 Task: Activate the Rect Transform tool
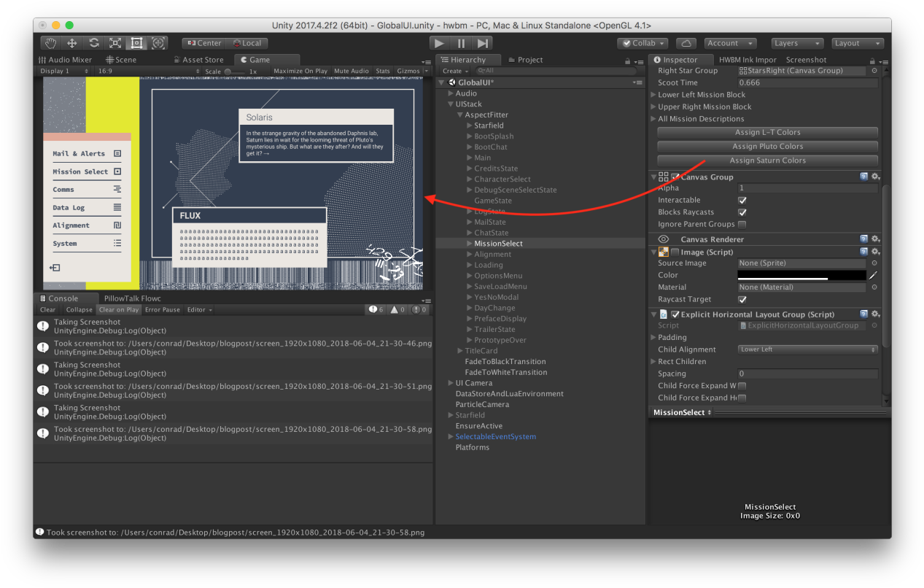tap(137, 43)
